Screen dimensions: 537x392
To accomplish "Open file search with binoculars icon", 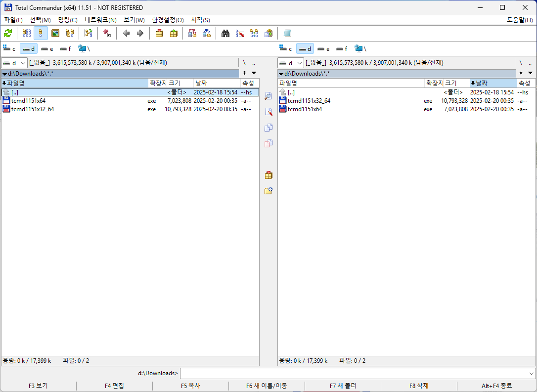I will click(225, 33).
